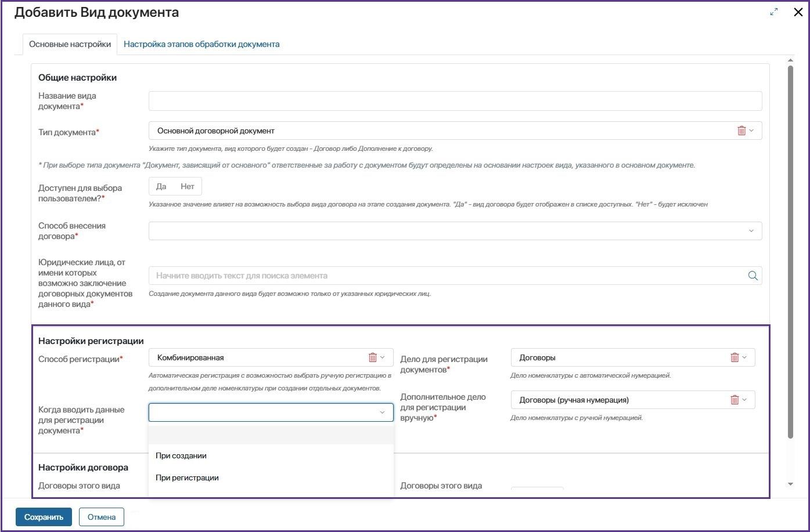Image resolution: width=810 pixels, height=532 pixels.
Task: Switch to Настройка этапов обработки документа tab
Action: tap(201, 44)
